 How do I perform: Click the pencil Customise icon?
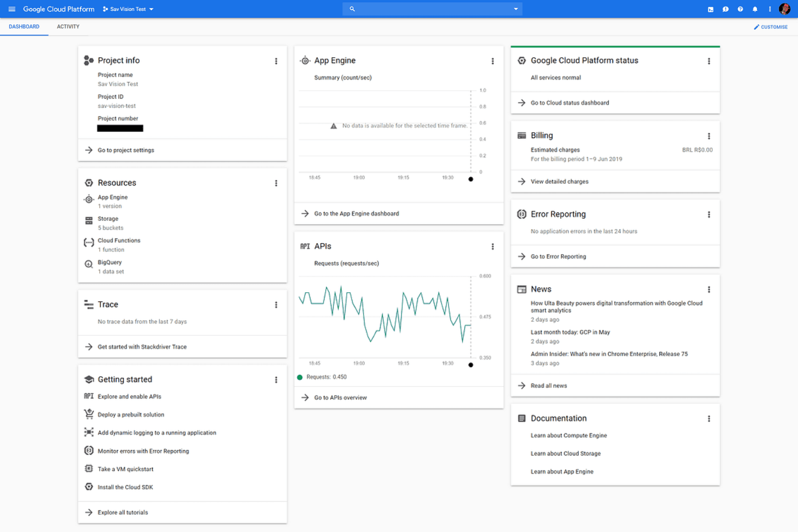point(756,27)
